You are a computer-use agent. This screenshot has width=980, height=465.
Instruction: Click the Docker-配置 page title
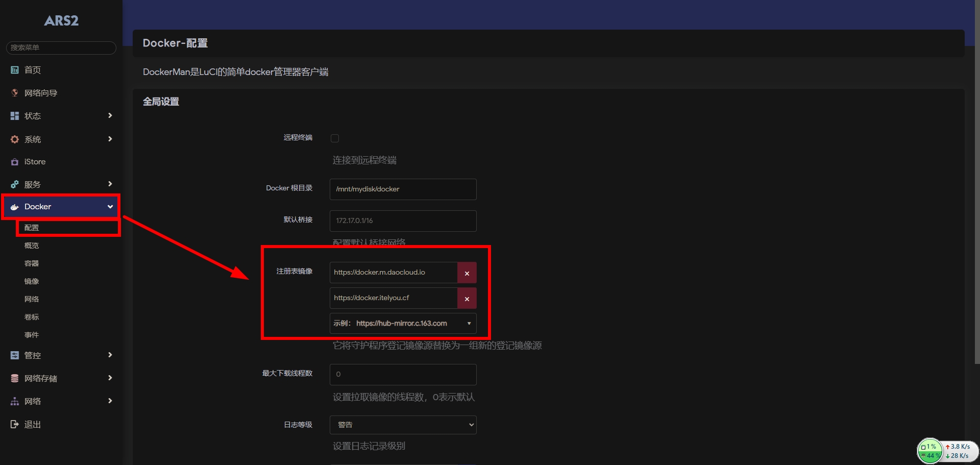tap(175, 43)
